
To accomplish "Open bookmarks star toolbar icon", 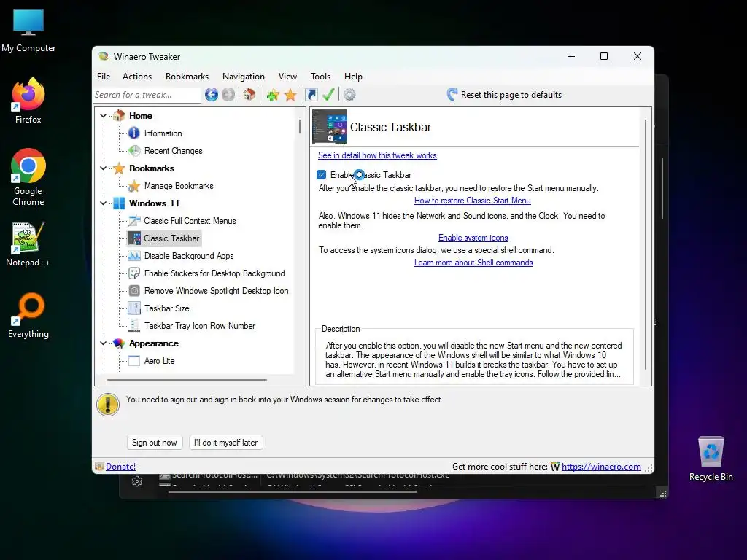I will pyautogui.click(x=290, y=95).
